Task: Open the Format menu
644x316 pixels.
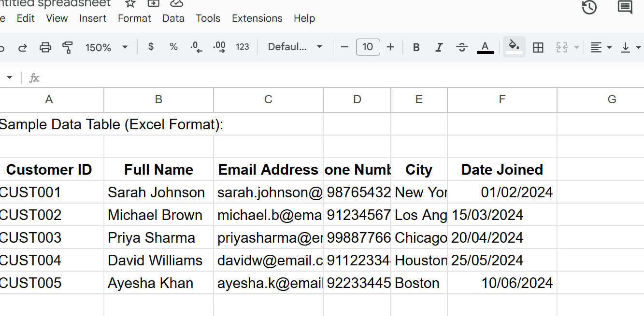Action: 134,18
